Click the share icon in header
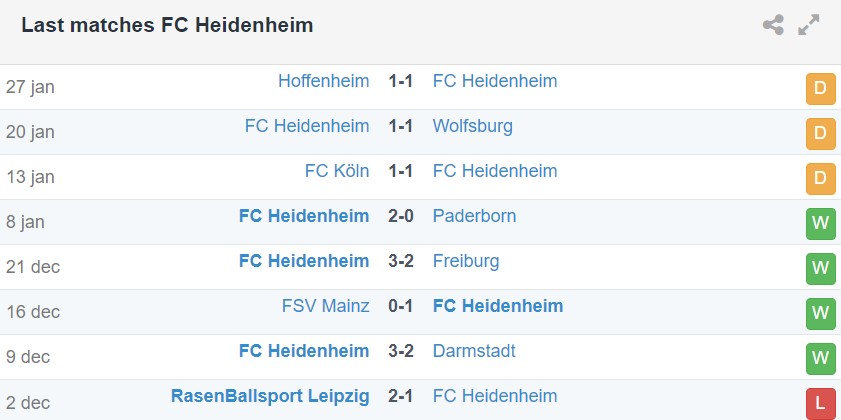This screenshot has width=841, height=420. [x=773, y=26]
